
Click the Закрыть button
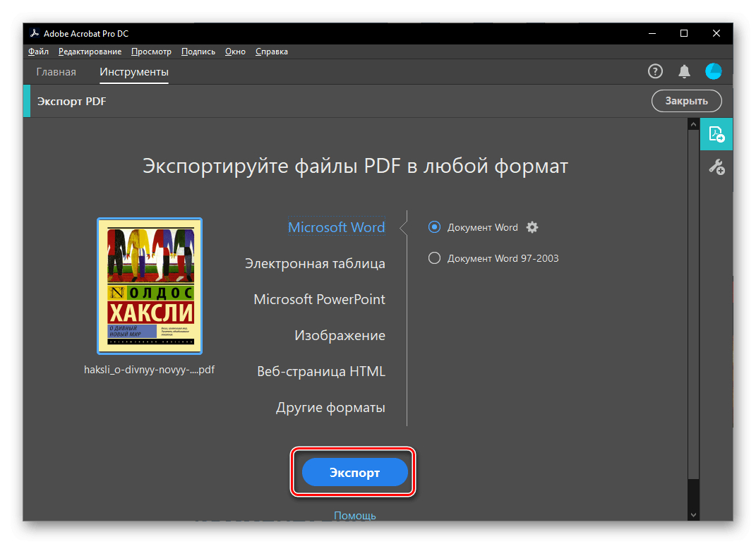pos(687,101)
